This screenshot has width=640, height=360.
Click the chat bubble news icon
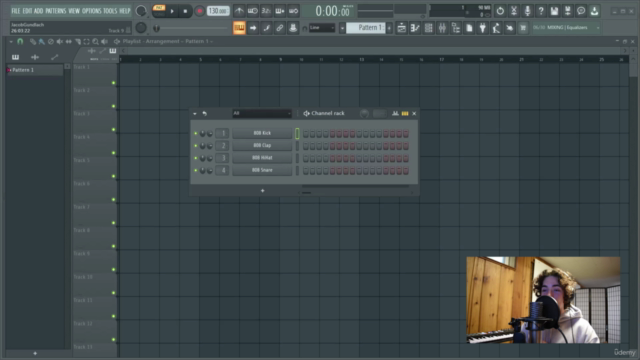581,11
